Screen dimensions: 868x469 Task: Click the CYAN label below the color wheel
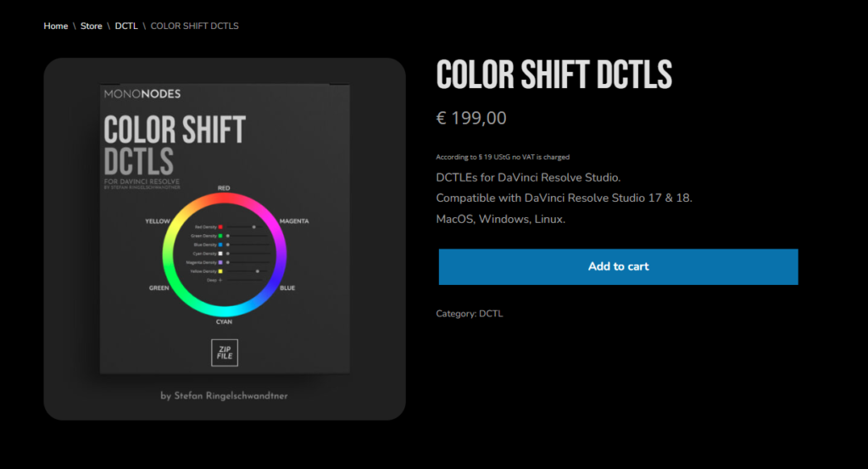tap(224, 322)
